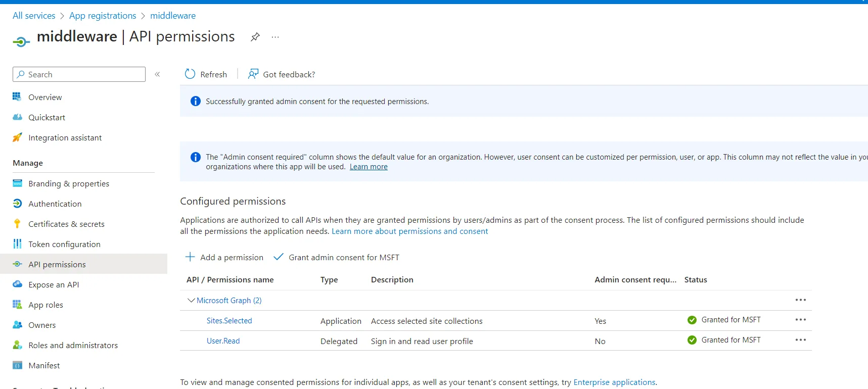Click the App roles icon

pyautogui.click(x=17, y=304)
